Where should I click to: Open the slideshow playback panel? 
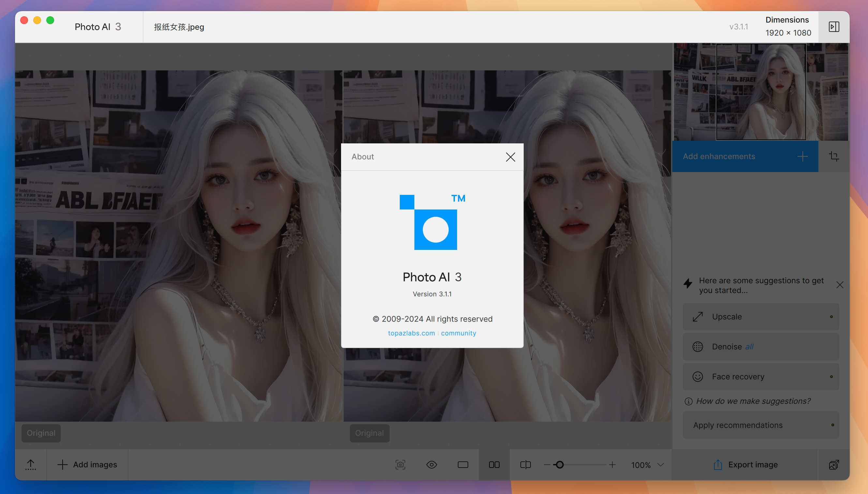tap(833, 26)
